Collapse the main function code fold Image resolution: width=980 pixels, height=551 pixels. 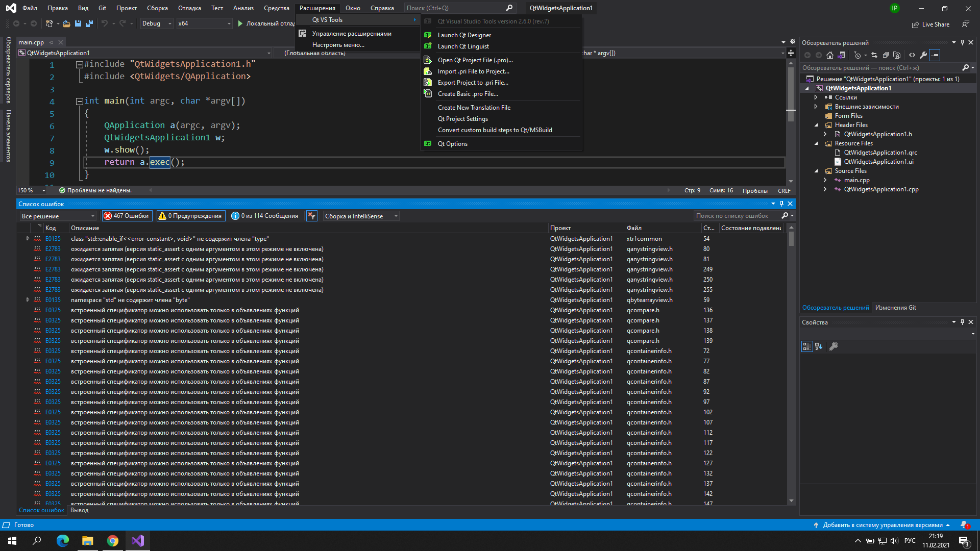click(79, 101)
